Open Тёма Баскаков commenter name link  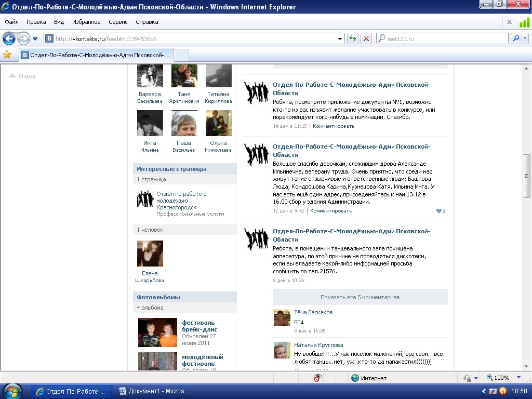313,312
